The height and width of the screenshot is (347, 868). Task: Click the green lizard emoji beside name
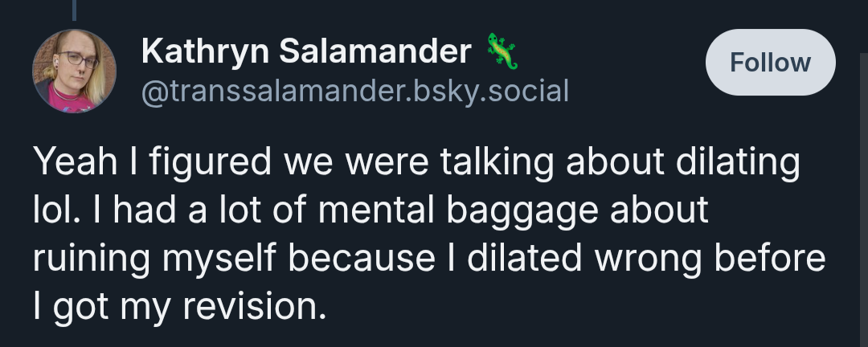[x=502, y=51]
